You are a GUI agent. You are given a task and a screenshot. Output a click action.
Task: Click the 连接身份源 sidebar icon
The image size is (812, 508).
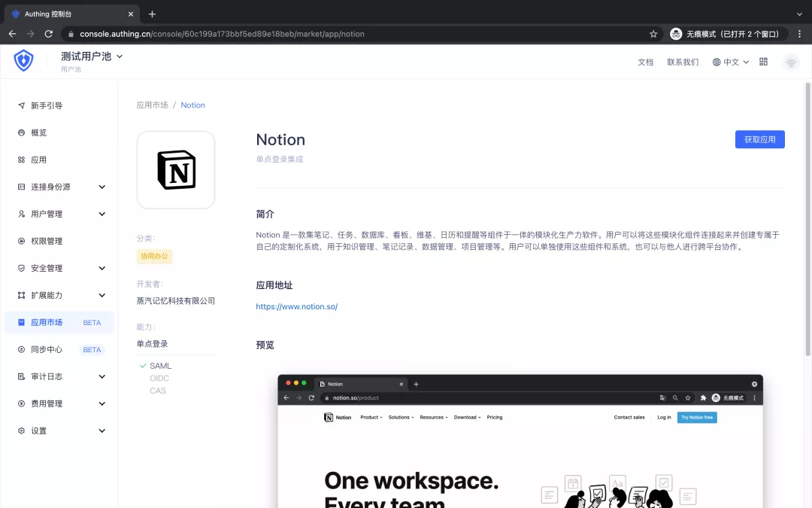(x=21, y=187)
